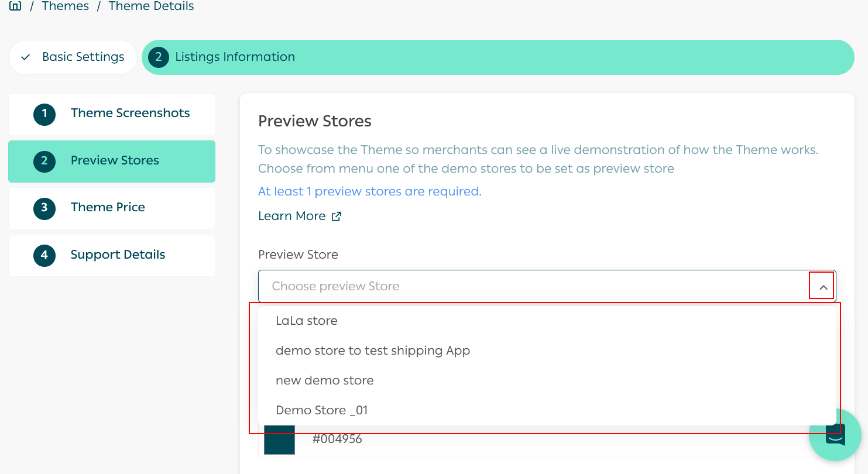868x474 pixels.
Task: Click the dark teal #004956 color swatch
Action: click(279, 440)
